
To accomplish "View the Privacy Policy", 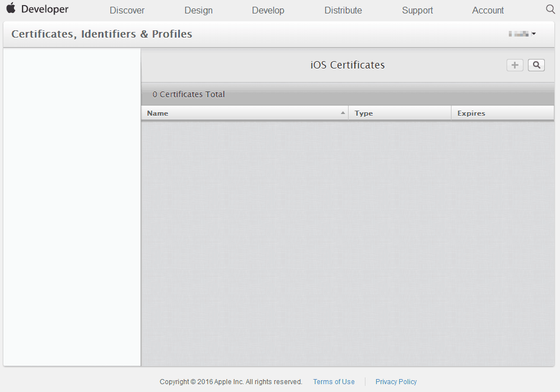I will [396, 381].
